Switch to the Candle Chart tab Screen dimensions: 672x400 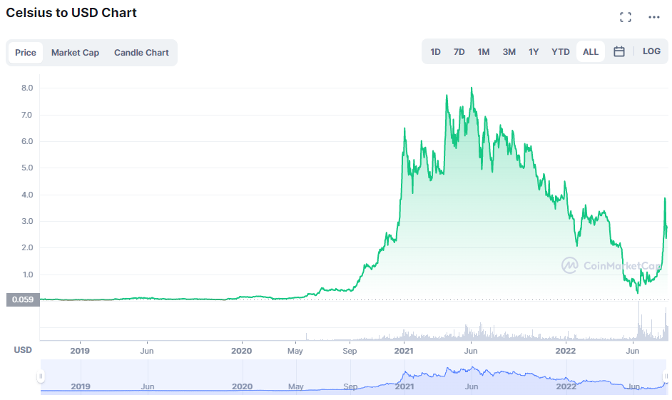[141, 53]
